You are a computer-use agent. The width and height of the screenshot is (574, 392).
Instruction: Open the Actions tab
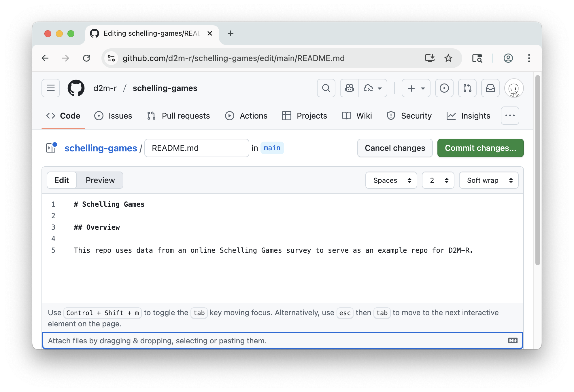click(246, 116)
